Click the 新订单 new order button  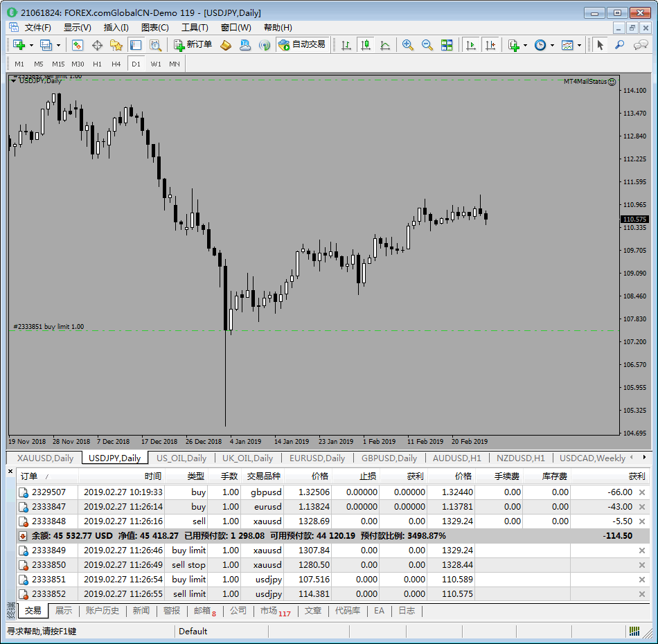(x=193, y=45)
